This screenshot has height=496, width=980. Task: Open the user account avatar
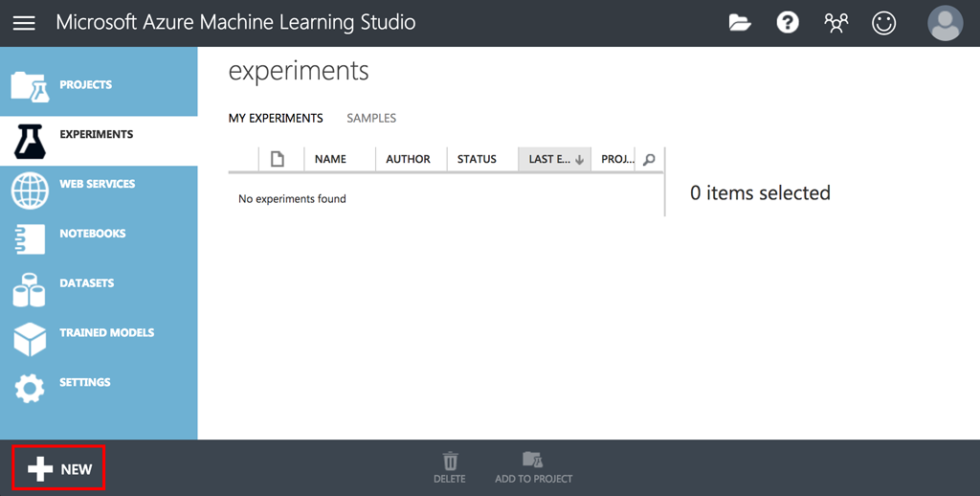[945, 23]
